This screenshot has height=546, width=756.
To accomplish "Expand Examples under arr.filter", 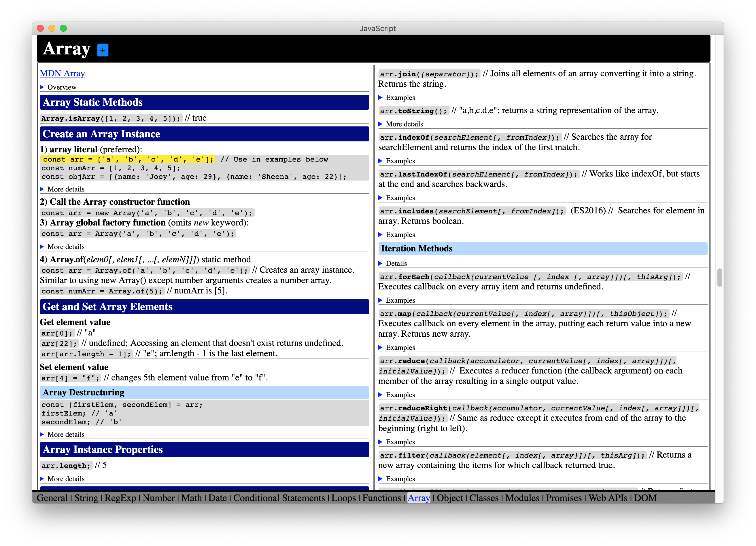I will [x=380, y=479].
